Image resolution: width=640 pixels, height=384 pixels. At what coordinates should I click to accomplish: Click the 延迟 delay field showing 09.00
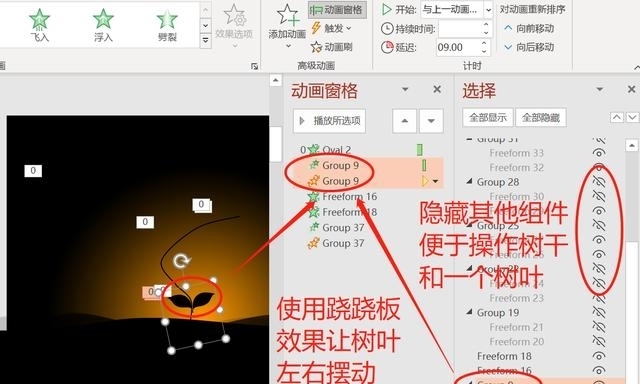tap(457, 47)
